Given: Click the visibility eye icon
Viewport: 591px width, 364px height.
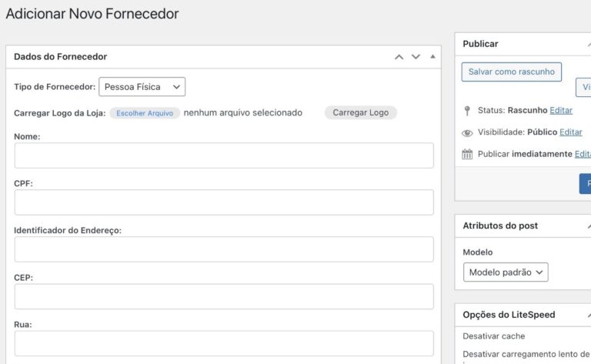Looking at the screenshot, I should pos(467,132).
